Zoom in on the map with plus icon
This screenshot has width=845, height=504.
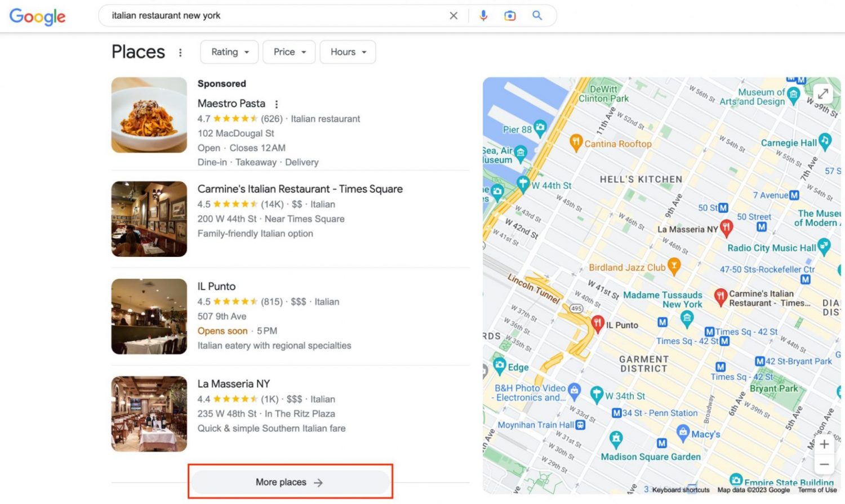click(x=824, y=444)
